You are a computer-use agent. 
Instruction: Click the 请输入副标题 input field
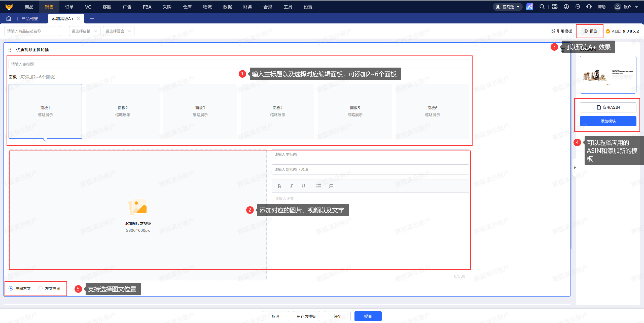[370, 169]
